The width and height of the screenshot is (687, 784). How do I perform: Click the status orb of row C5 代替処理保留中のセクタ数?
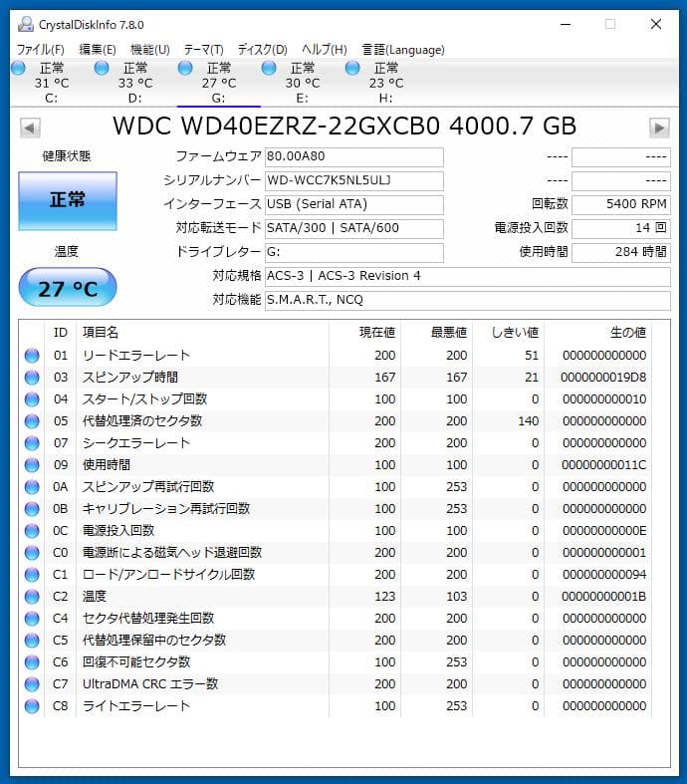pyautogui.click(x=32, y=641)
